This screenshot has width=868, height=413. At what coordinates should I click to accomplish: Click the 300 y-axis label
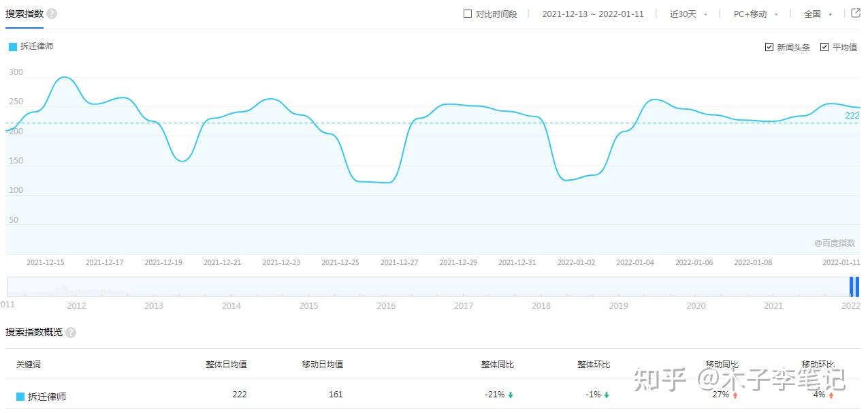(16, 72)
